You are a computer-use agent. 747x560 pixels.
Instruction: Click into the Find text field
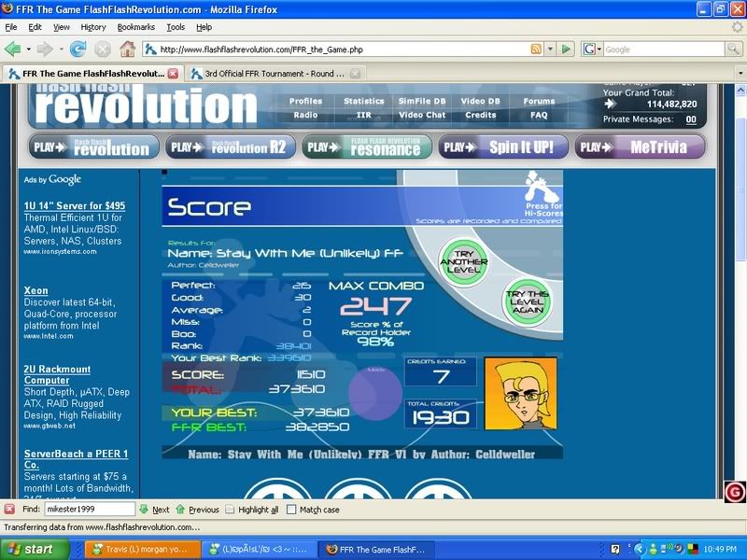[90, 510]
